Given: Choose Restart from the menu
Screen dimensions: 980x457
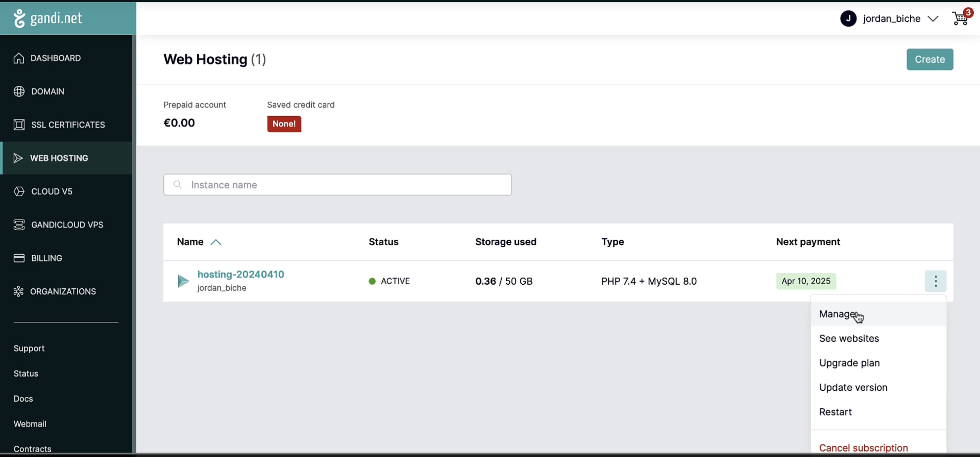Looking at the screenshot, I should (x=878, y=412).
